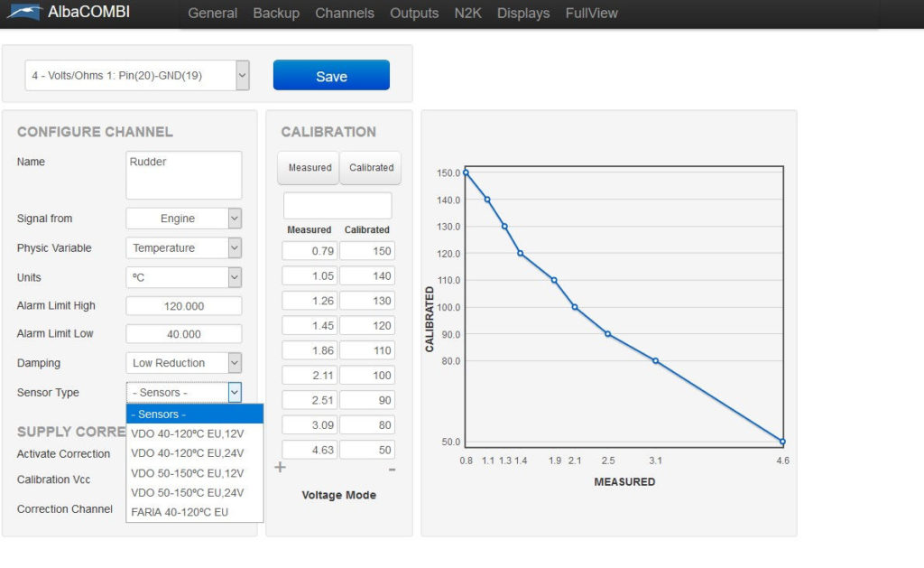Open the Outputs menu
The height and width of the screenshot is (568, 924).
414,13
